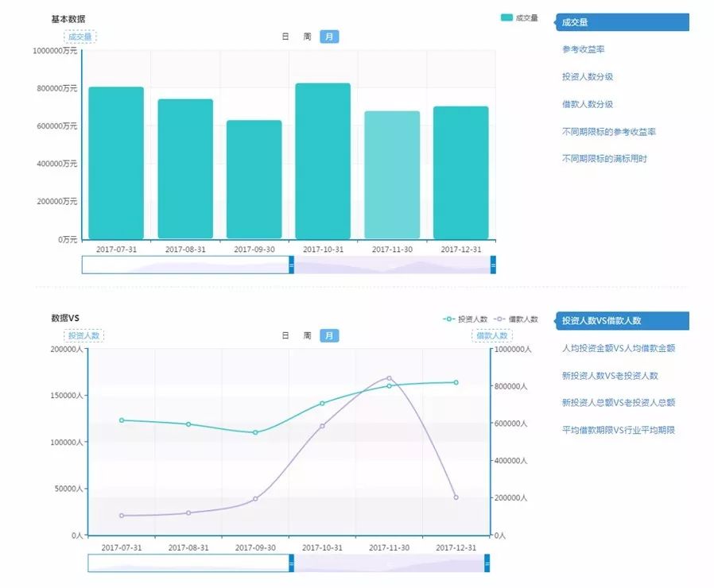Click the 借款人数 dashed axis label
The height and width of the screenshot is (588, 714).
(492, 335)
